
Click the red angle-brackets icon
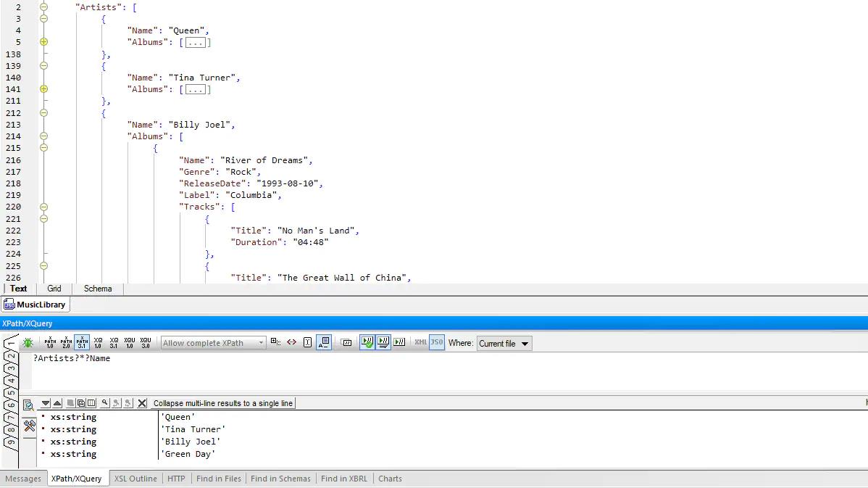292,342
